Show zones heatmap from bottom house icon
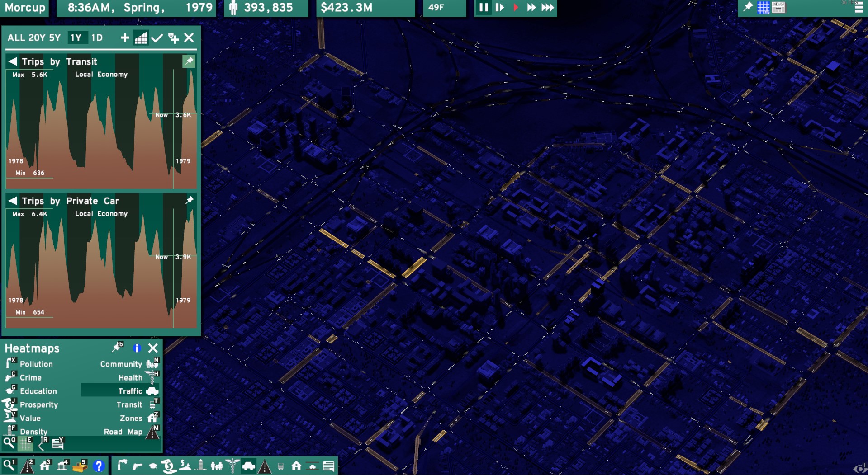868x475 pixels. click(x=296, y=466)
